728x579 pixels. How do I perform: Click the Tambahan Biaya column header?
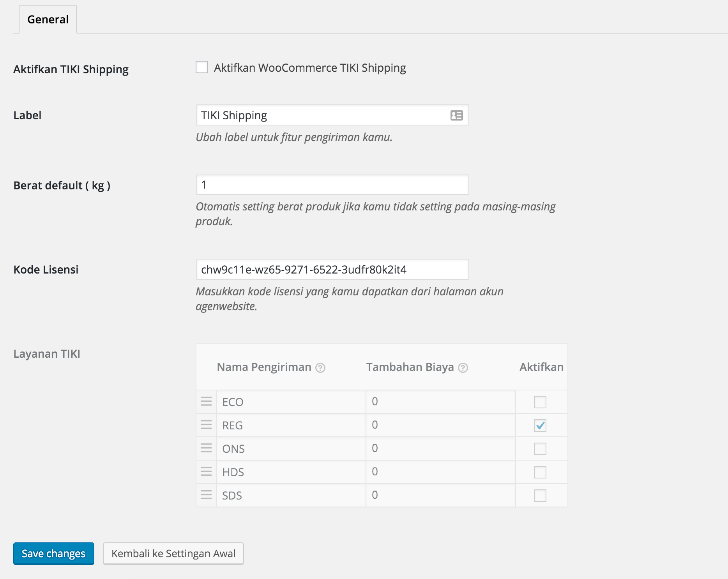click(410, 367)
